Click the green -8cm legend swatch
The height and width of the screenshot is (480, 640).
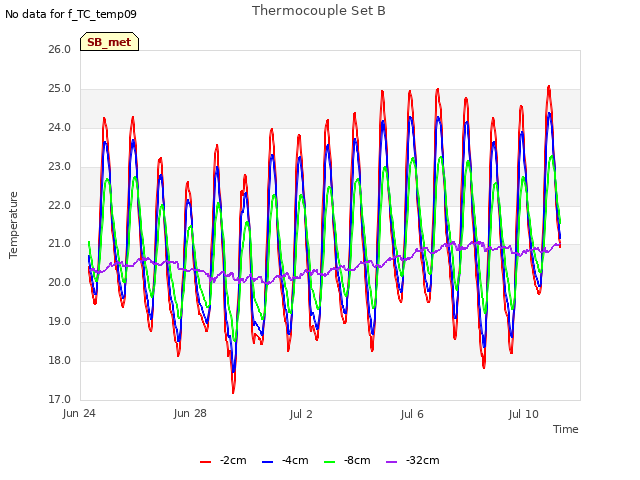329,462
